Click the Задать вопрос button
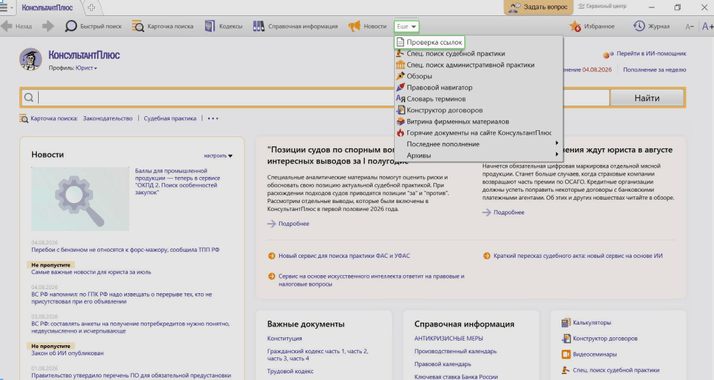The height and width of the screenshot is (380, 714). [537, 7]
